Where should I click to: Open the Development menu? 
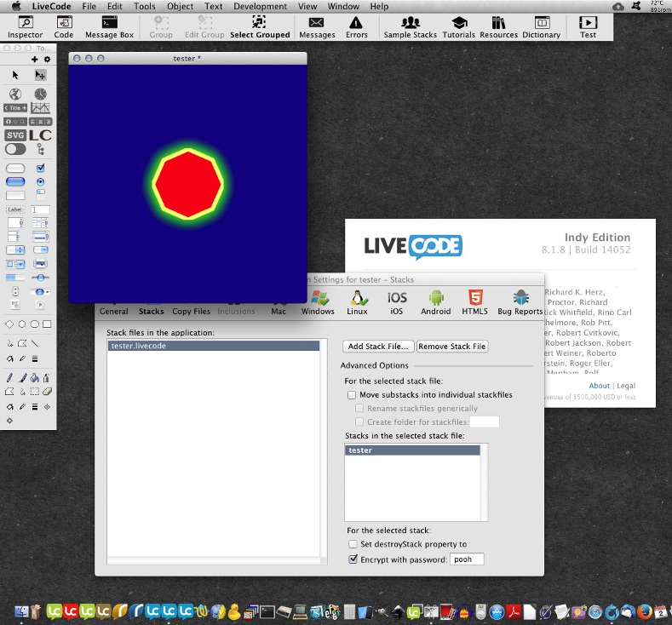260,6
